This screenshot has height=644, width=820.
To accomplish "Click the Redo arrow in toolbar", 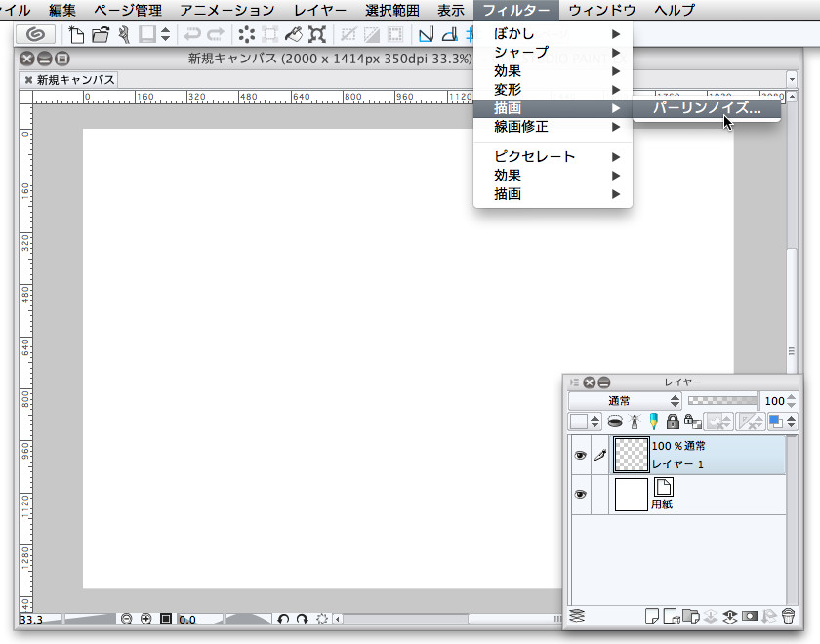I will coord(215,35).
